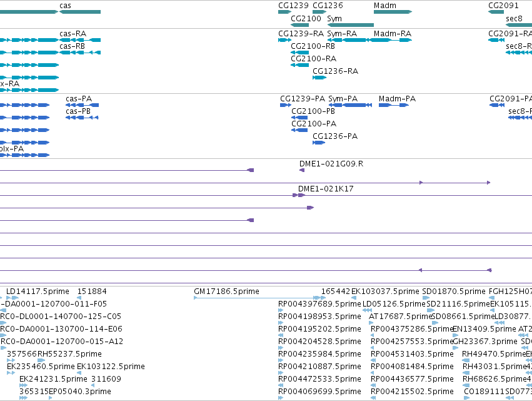The image size is (532, 401).
Task: Select transcript cas-RB
Action: [80, 53]
